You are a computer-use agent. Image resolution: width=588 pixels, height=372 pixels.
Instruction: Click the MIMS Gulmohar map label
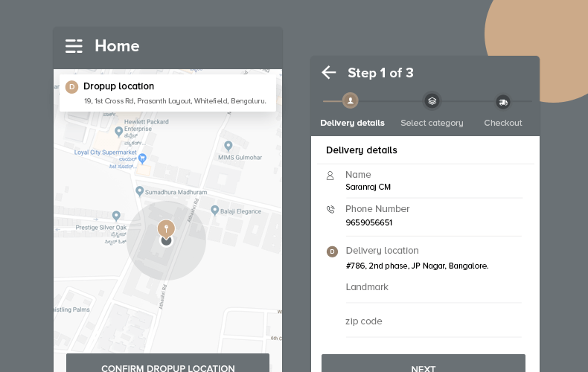pyautogui.click(x=240, y=158)
